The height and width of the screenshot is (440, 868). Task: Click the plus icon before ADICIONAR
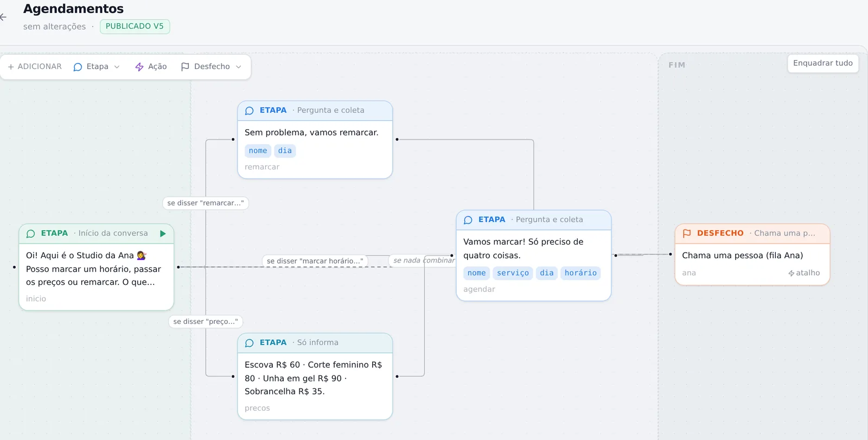tap(11, 67)
